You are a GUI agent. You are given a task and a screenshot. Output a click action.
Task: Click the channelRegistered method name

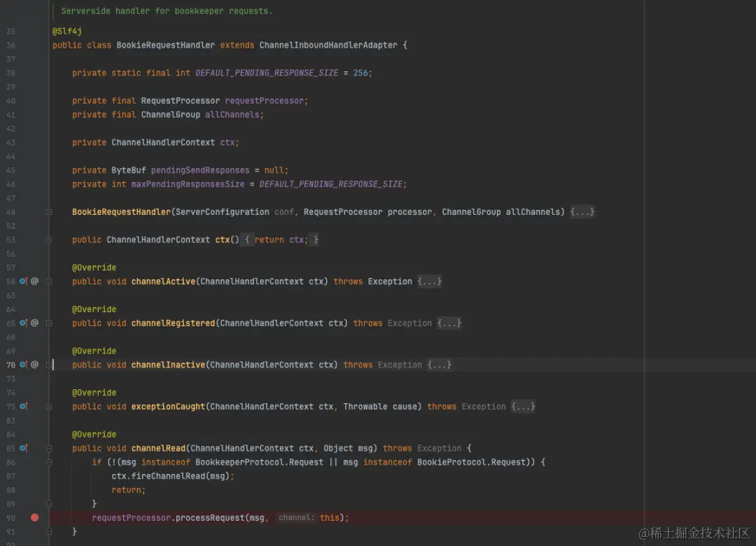point(173,323)
